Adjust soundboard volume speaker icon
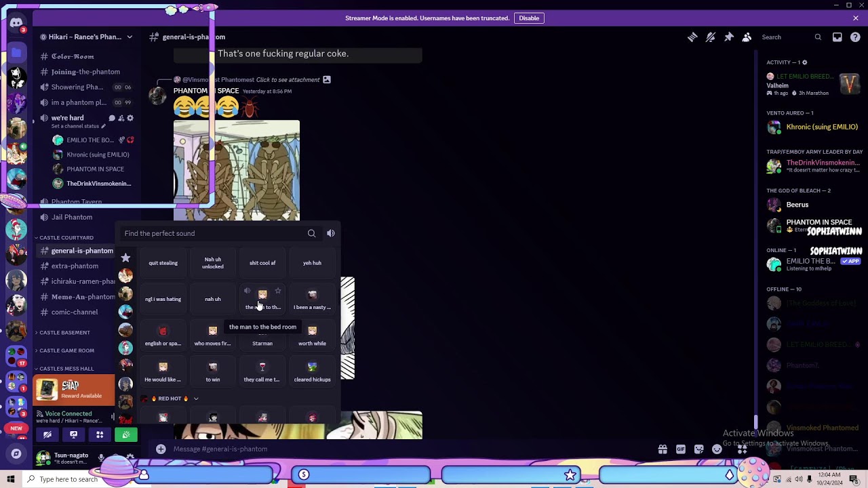The width and height of the screenshot is (868, 488). point(331,233)
